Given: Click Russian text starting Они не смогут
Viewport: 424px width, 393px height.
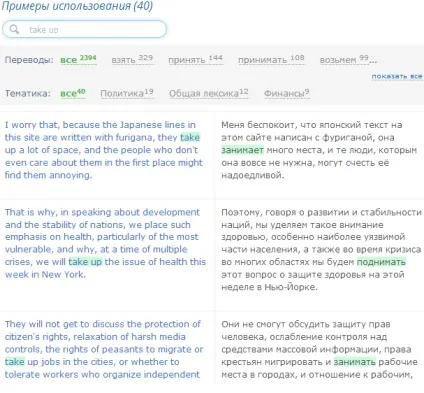Looking at the screenshot, I should [319, 349].
